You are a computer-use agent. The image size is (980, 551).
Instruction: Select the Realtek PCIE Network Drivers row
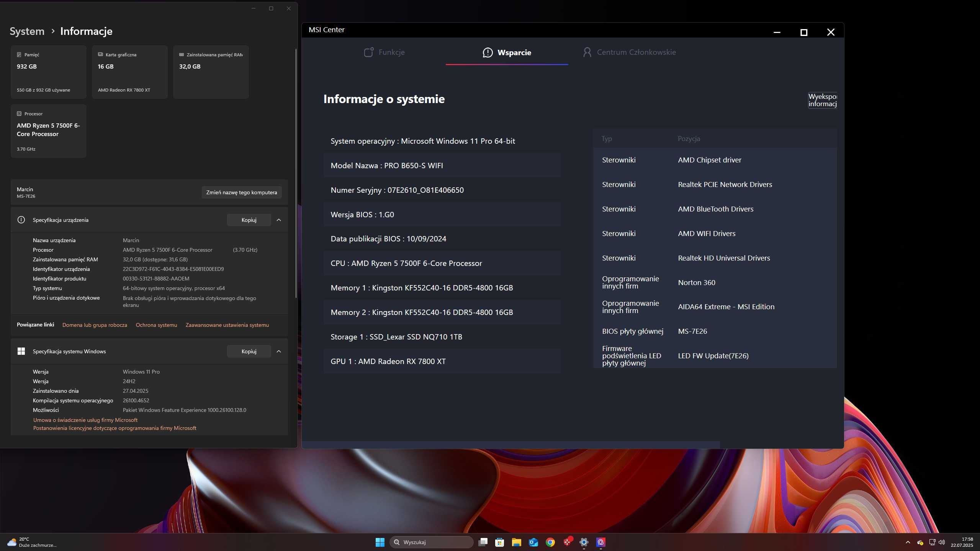(715, 185)
